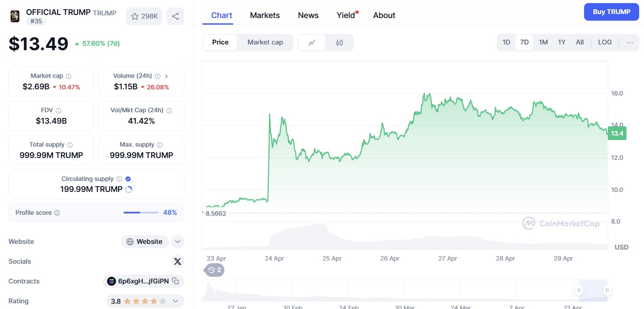Toggle chart to Market cap view
This screenshot has width=644, height=309.
tap(265, 42)
